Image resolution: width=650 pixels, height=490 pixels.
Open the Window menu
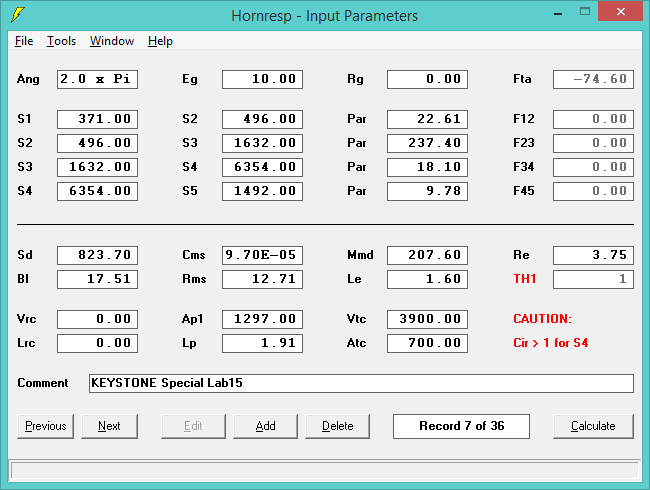[x=112, y=41]
